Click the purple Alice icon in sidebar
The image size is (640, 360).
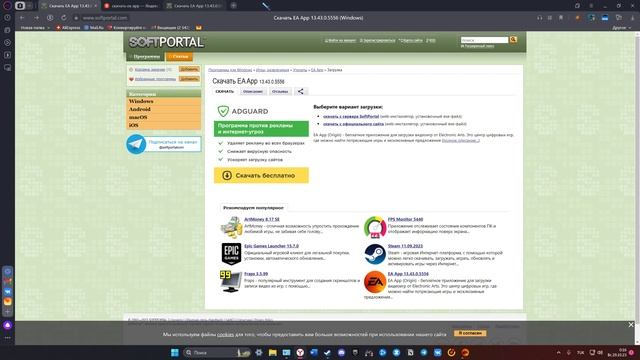click(x=7, y=325)
